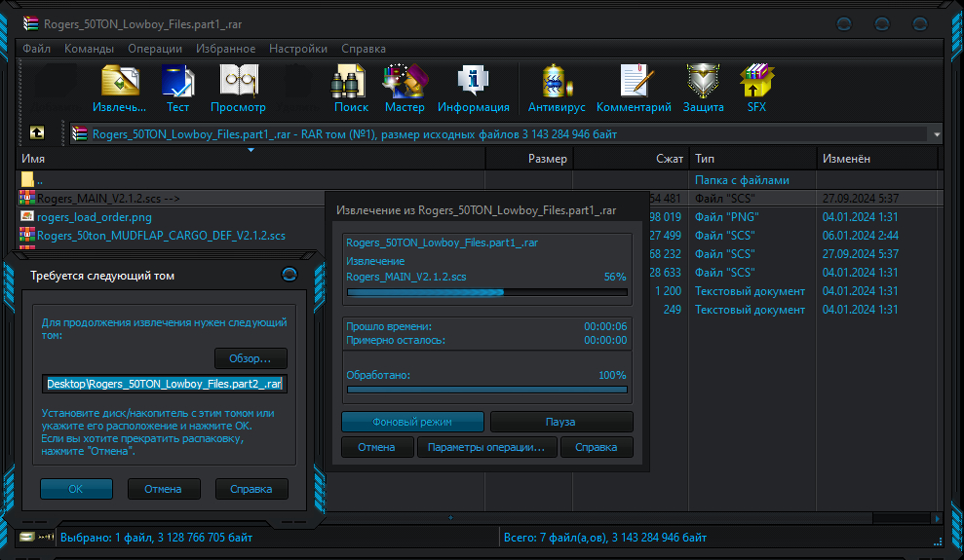The width and height of the screenshot is (964, 560).
Task: Click "Прошло времени" value 00:00:06
Action: 605,326
